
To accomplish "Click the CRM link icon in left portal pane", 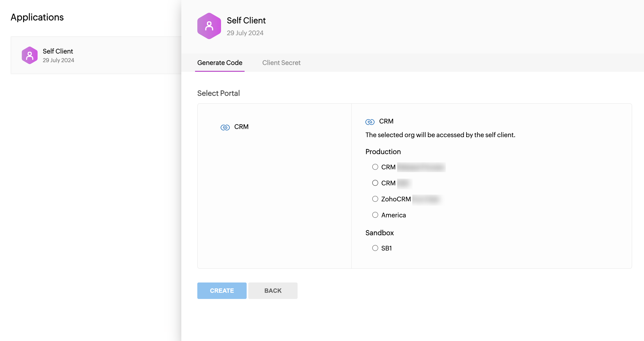I will click(x=225, y=127).
